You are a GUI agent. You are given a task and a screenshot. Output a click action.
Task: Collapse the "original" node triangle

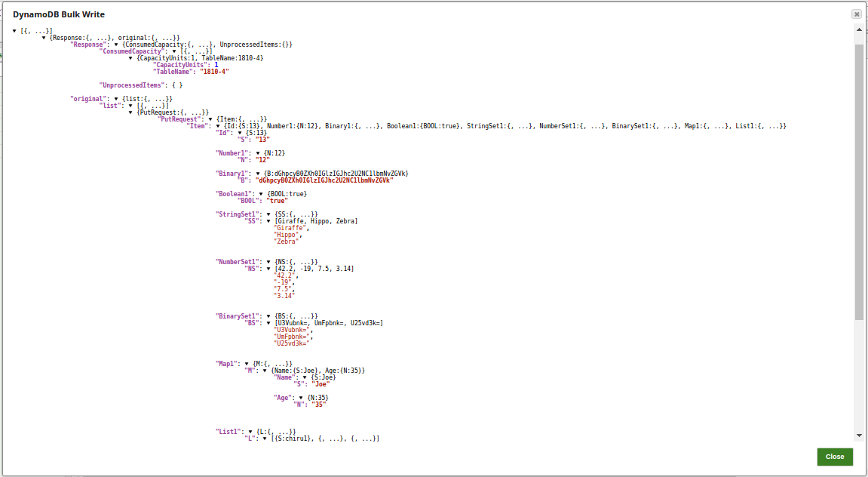point(116,99)
